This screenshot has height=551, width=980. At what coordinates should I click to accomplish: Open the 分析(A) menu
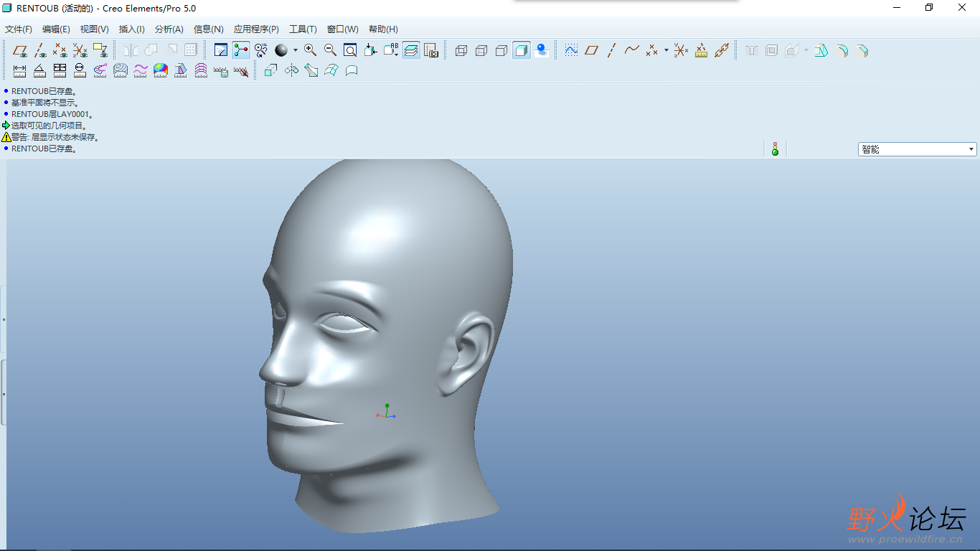point(169,29)
